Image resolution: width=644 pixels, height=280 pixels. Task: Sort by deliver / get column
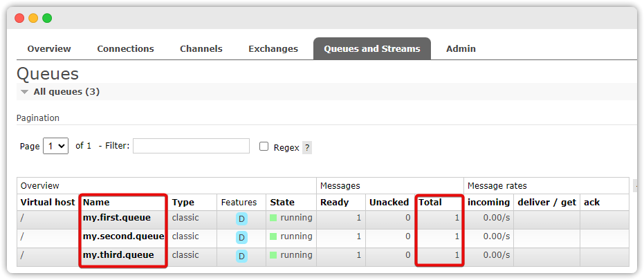546,203
